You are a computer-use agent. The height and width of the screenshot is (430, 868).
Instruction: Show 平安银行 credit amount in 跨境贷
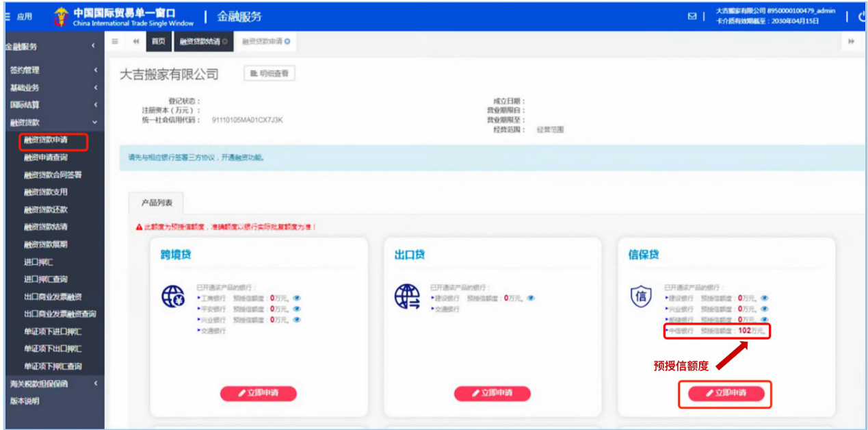click(x=297, y=309)
